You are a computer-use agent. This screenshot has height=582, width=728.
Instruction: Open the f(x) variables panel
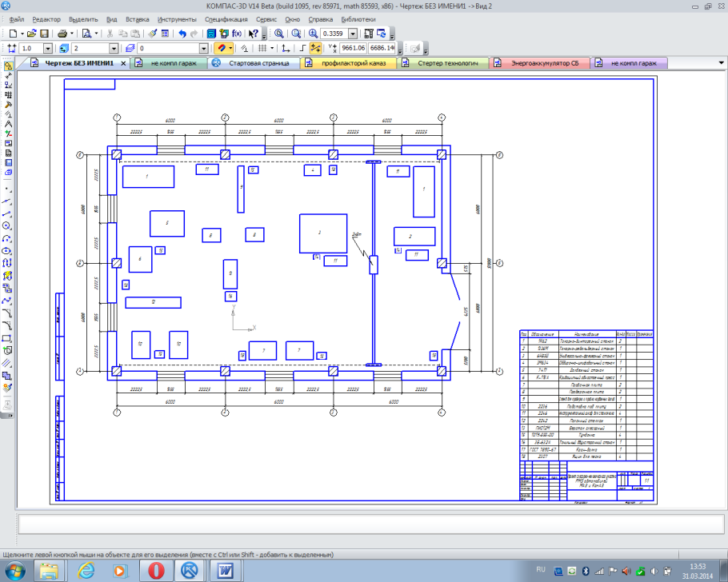(237, 34)
